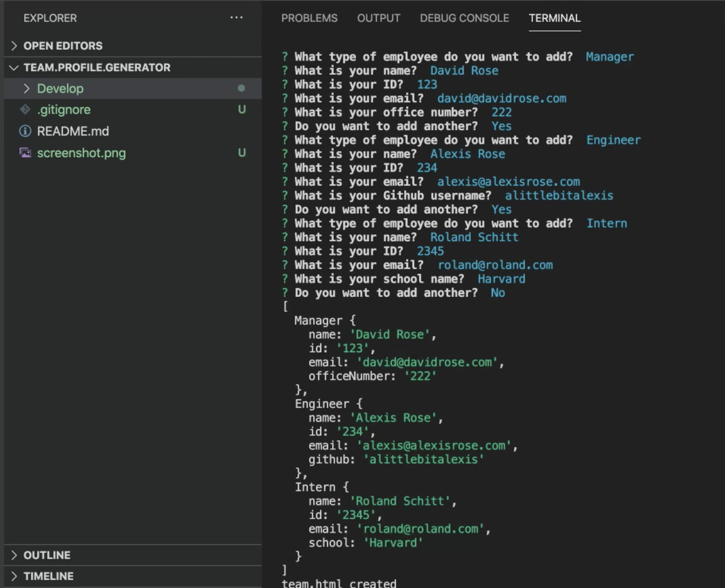Open the .gitignore file
The width and height of the screenshot is (725, 588).
coord(133,110)
